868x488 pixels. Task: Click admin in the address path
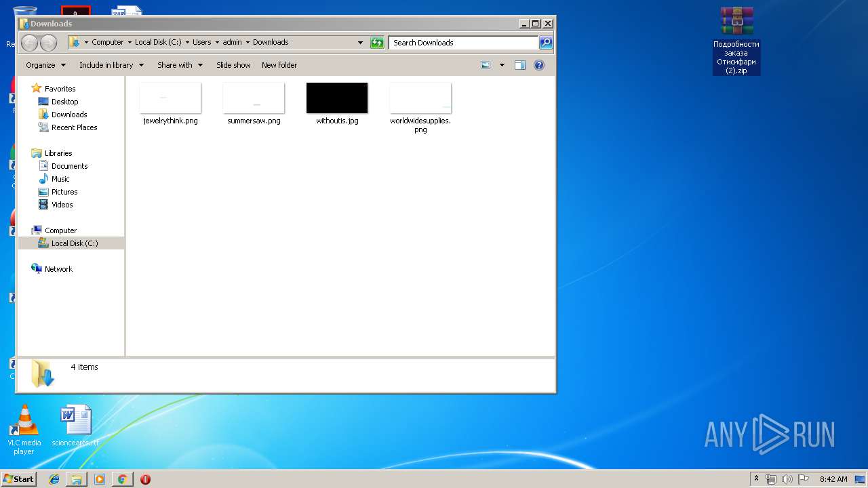pyautogui.click(x=233, y=42)
